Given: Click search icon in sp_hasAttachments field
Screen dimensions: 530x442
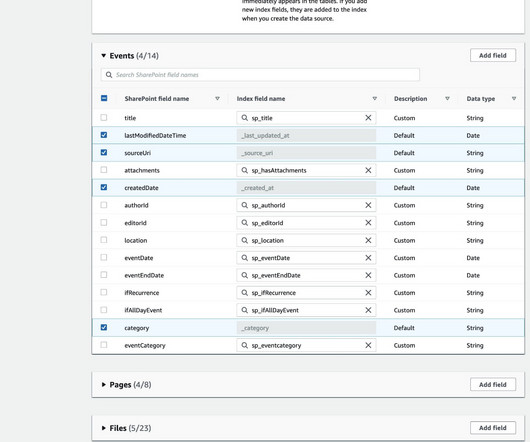Looking at the screenshot, I should pos(244,170).
